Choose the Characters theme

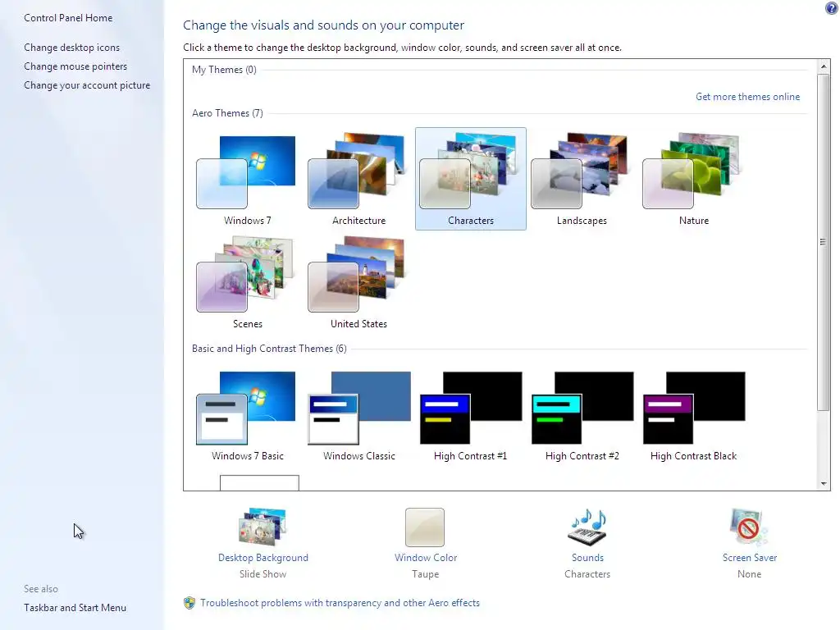470,179
